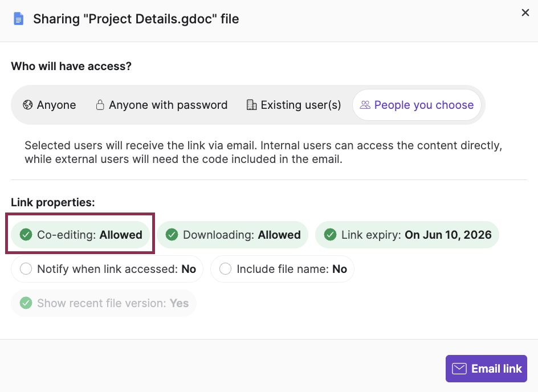This screenshot has width=538, height=392.
Task: Click the globe icon beside Anyone
Action: click(x=27, y=105)
